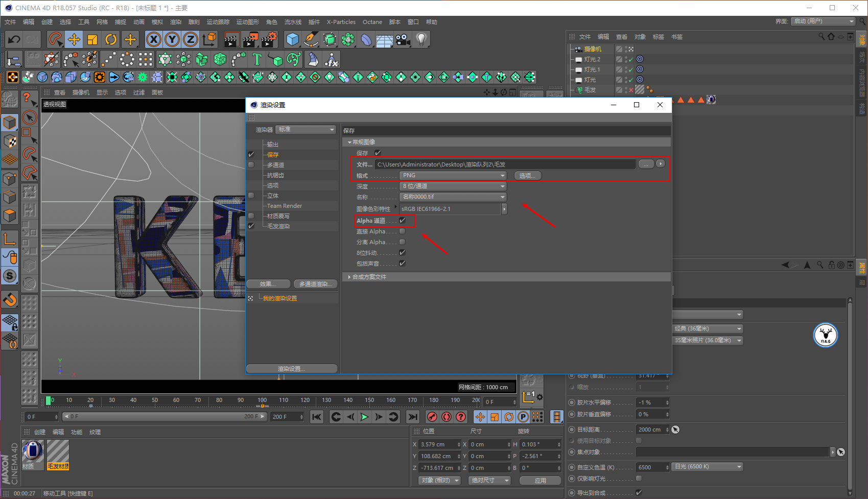This screenshot has width=868, height=499.
Task: Click the 多通道渲染... button
Action: coord(316,284)
